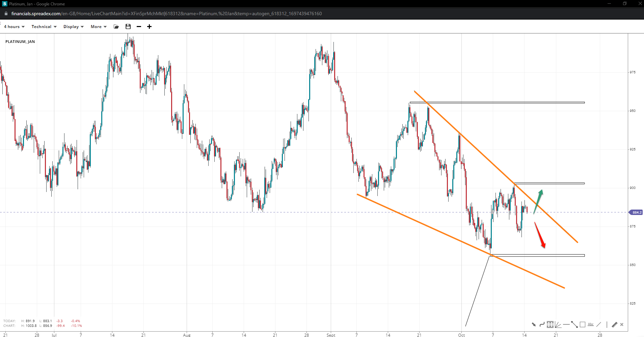Open the More menu
Image resolution: width=644 pixels, height=337 pixels.
[x=98, y=27]
